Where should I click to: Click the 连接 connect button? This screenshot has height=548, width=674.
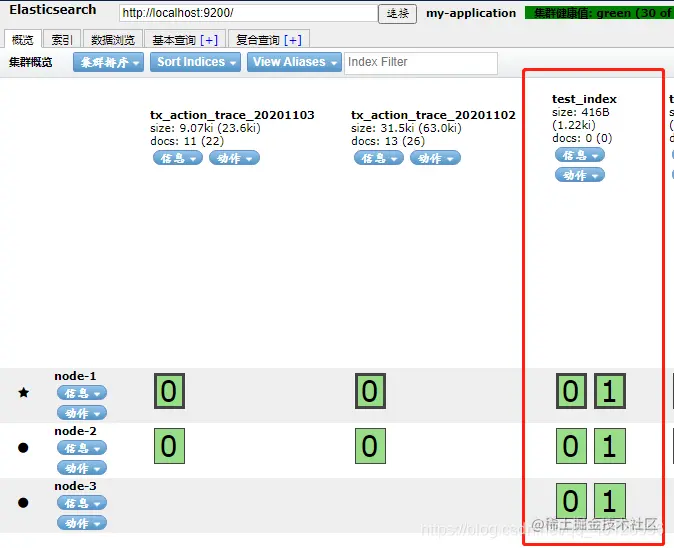(x=398, y=14)
